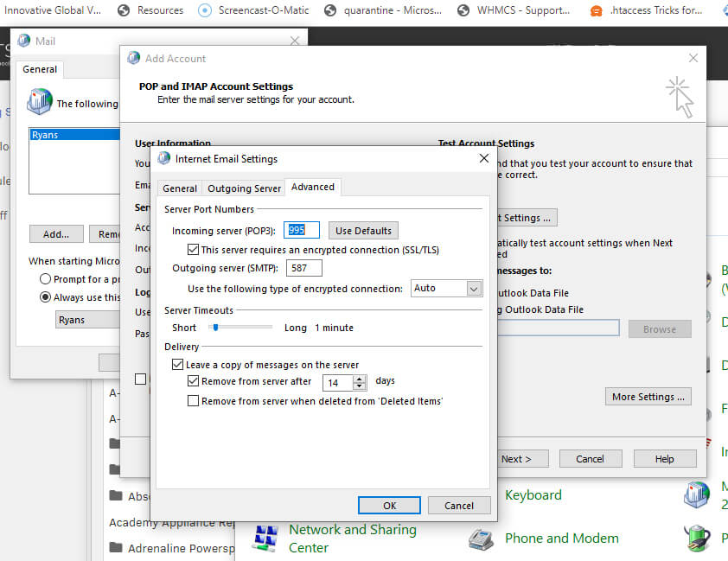Click Cancel in Add Account window

coord(591,459)
